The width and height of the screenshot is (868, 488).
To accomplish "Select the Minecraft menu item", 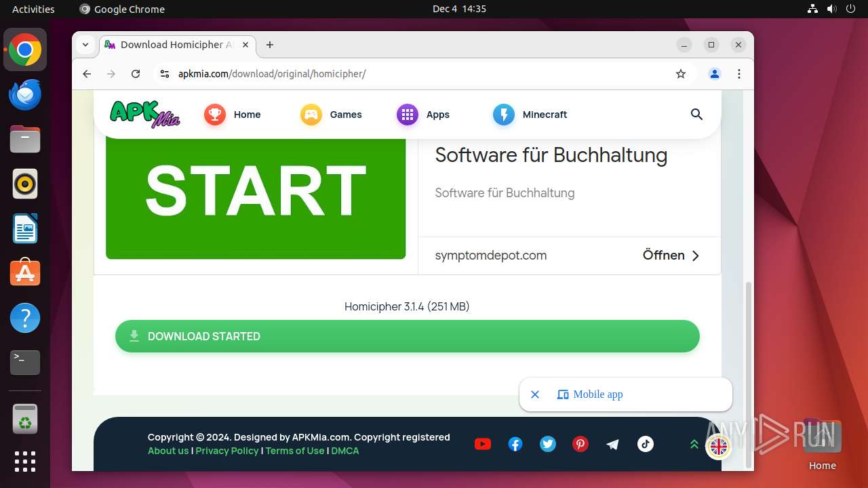I will tap(545, 115).
